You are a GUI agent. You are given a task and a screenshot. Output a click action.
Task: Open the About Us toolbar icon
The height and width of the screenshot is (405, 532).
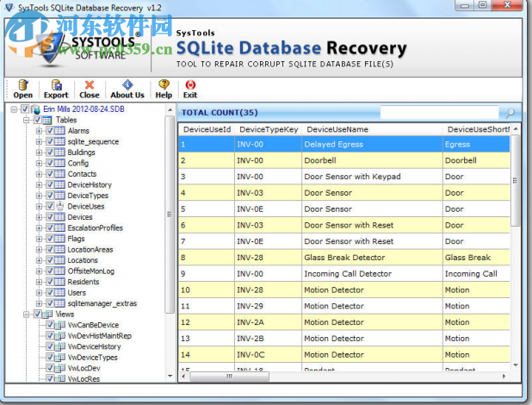click(x=127, y=84)
